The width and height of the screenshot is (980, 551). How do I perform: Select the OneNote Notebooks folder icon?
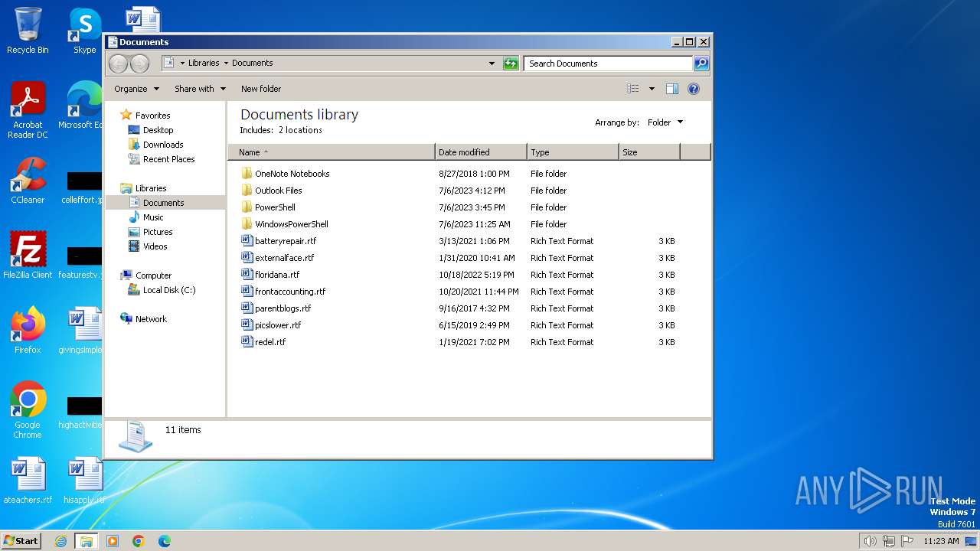click(x=247, y=174)
